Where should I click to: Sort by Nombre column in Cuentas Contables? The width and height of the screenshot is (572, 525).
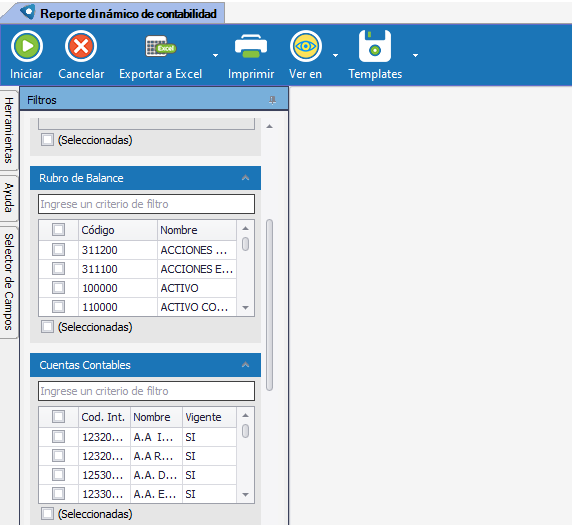click(156, 417)
